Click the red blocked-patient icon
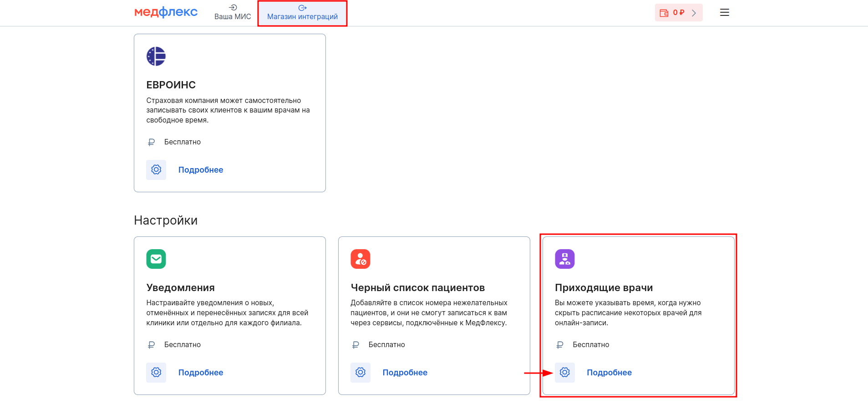The width and height of the screenshot is (868, 410). pyautogui.click(x=360, y=259)
